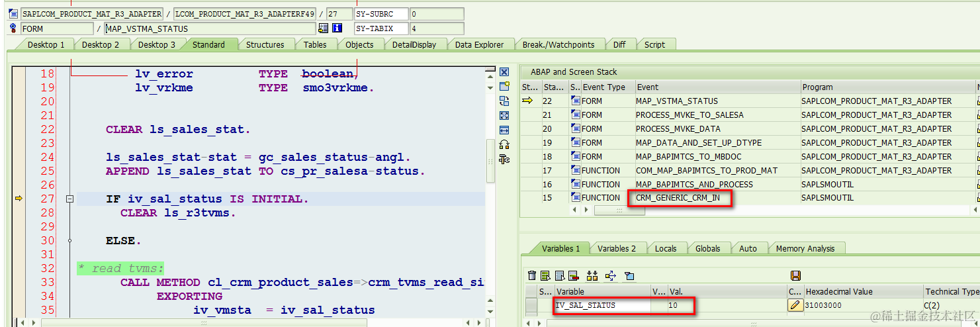
Task: Click the yellow current-line arrow at line 27
Action: coord(19,199)
